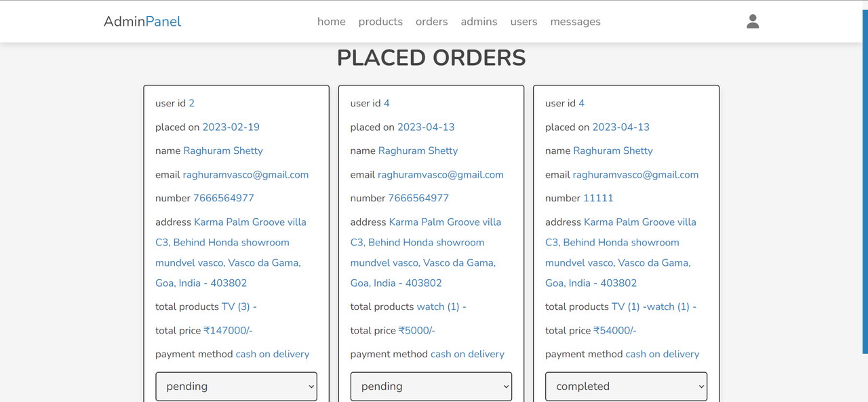Viewport: 868px width, 402px height.
Task: Open the products menu item
Action: click(x=380, y=22)
